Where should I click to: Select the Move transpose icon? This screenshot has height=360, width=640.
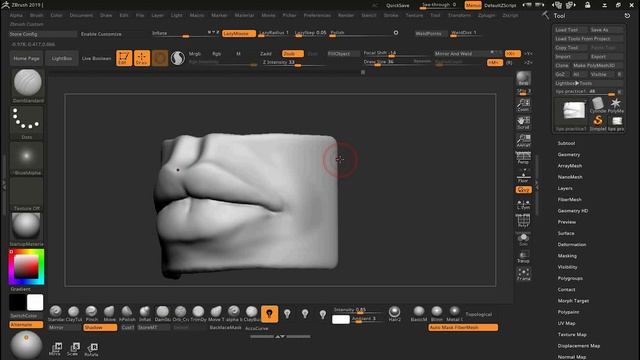[x=55, y=349]
